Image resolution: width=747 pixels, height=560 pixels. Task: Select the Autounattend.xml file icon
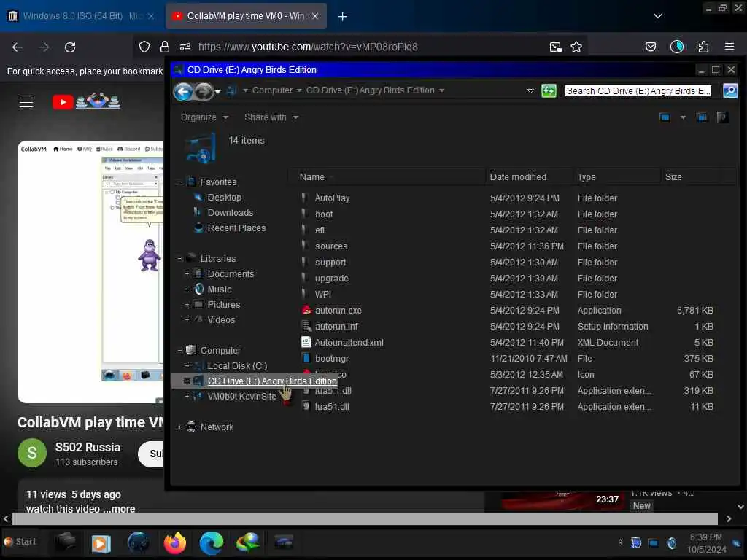(306, 343)
